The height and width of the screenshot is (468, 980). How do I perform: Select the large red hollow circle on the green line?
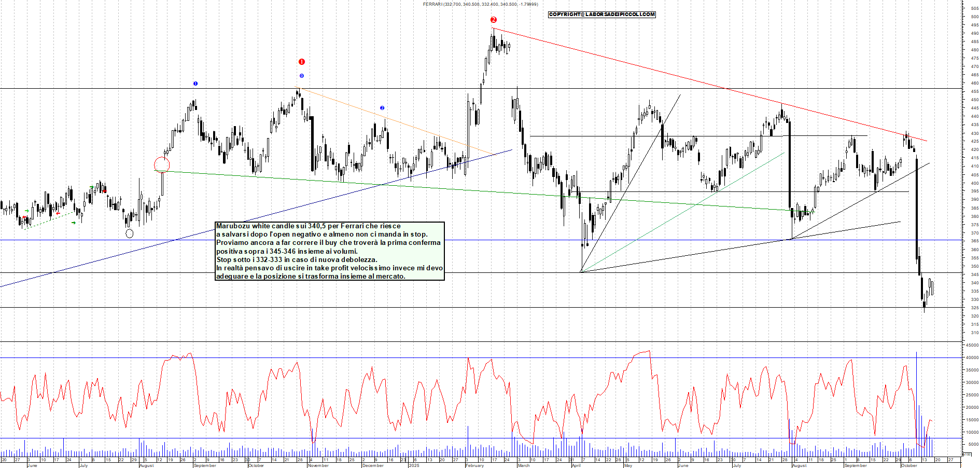pyautogui.click(x=162, y=165)
